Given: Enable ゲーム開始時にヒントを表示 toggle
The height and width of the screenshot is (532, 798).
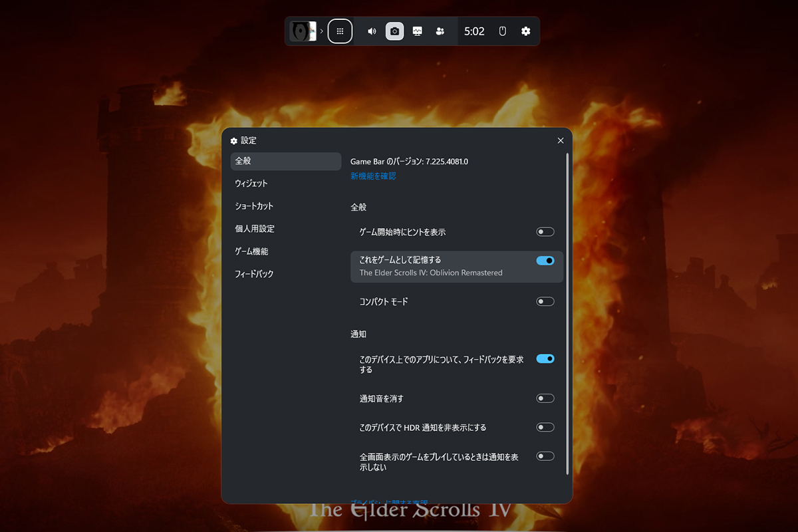Looking at the screenshot, I should (x=545, y=232).
